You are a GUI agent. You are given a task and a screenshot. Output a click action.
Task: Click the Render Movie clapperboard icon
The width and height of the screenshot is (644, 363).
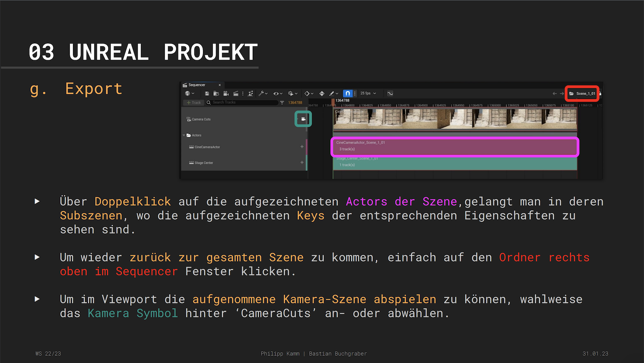click(235, 94)
